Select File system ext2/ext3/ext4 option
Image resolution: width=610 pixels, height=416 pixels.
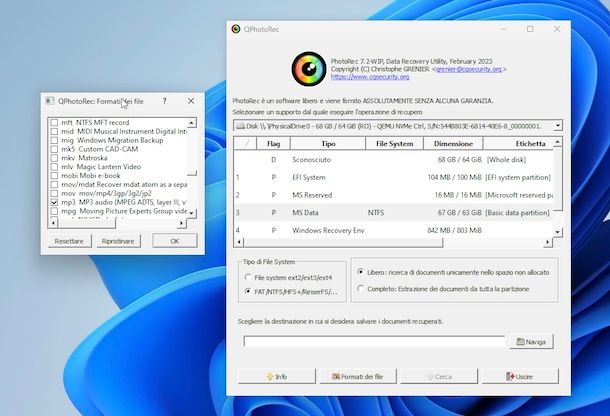click(246, 277)
